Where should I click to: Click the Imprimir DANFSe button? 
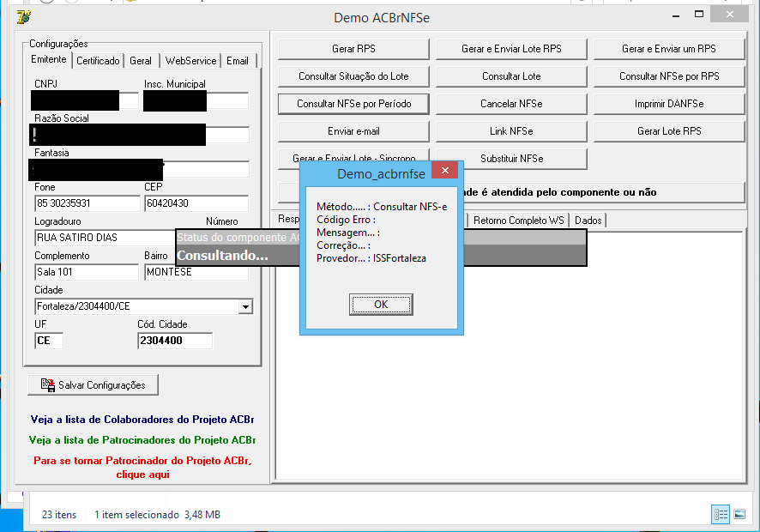click(669, 104)
